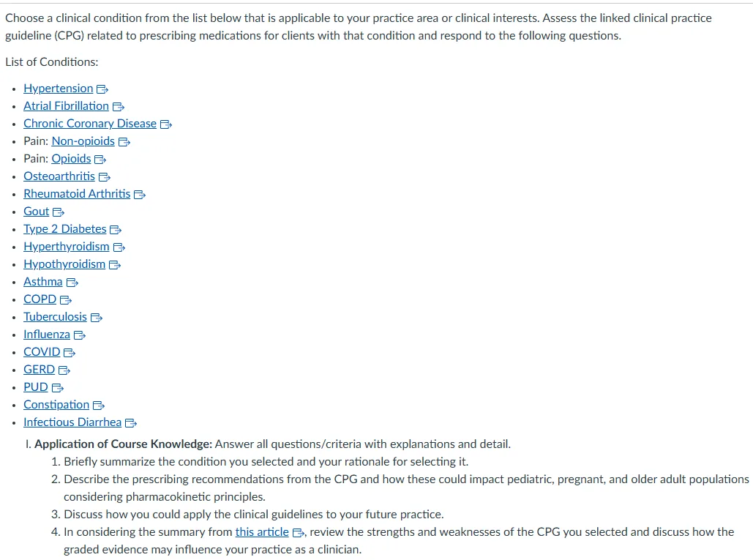Open the Infectious Diarrhea link
753x560 pixels.
tap(72, 422)
